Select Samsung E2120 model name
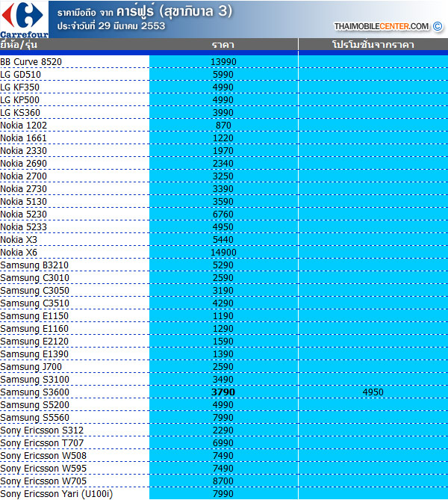The image size is (448, 500). point(34,342)
